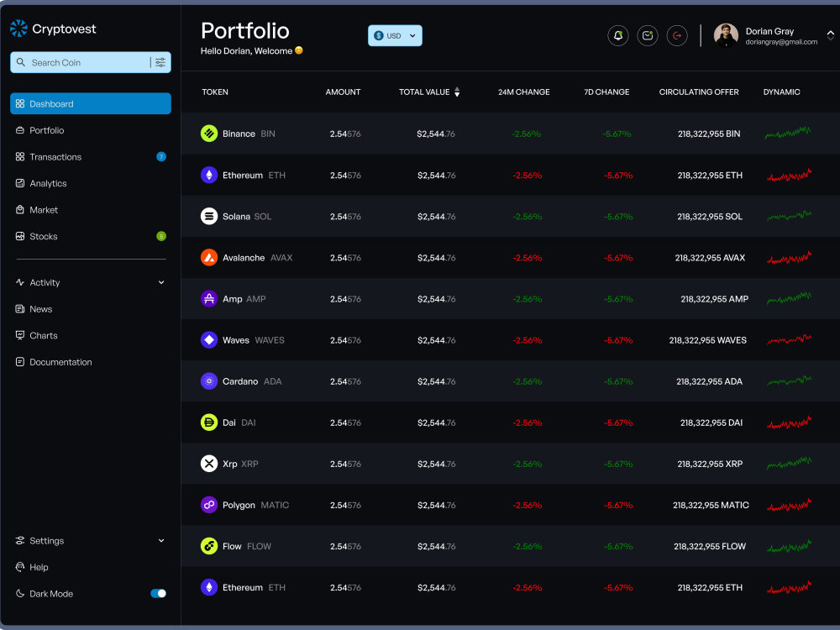Click the Binance coin icon
The image size is (840, 630).
point(209,134)
